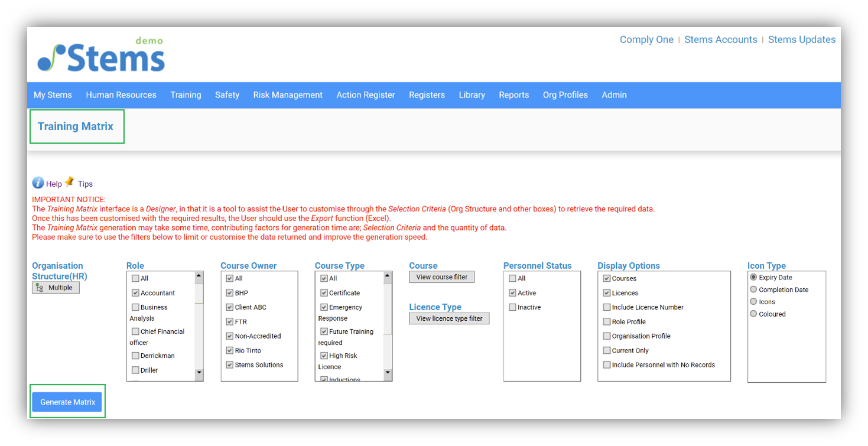
Task: Open the Admin menu
Action: (614, 95)
